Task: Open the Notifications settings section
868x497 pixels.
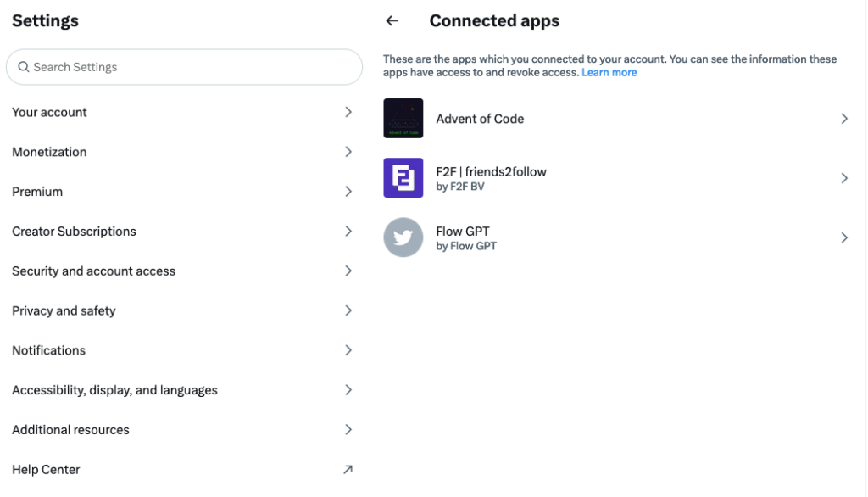Action: (48, 350)
